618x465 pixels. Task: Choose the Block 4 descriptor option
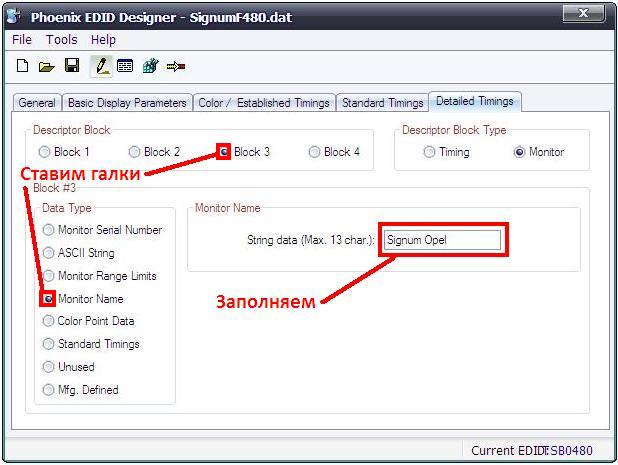315,152
